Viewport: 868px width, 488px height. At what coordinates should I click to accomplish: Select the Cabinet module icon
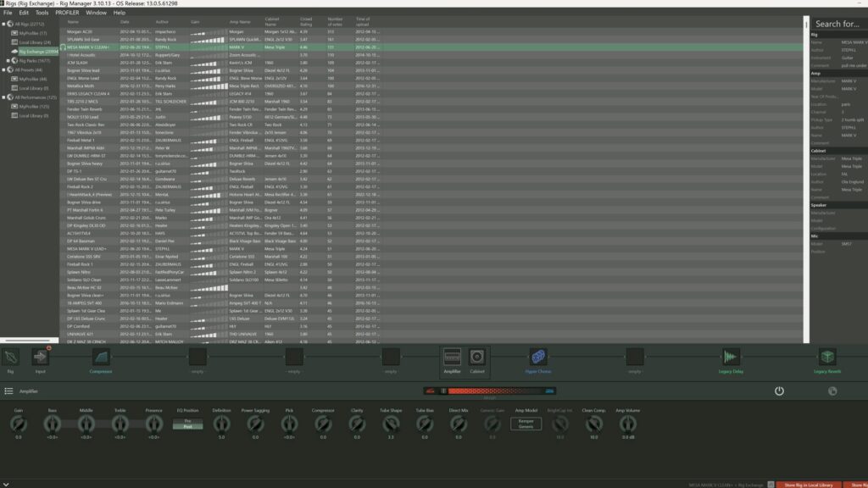tap(477, 358)
